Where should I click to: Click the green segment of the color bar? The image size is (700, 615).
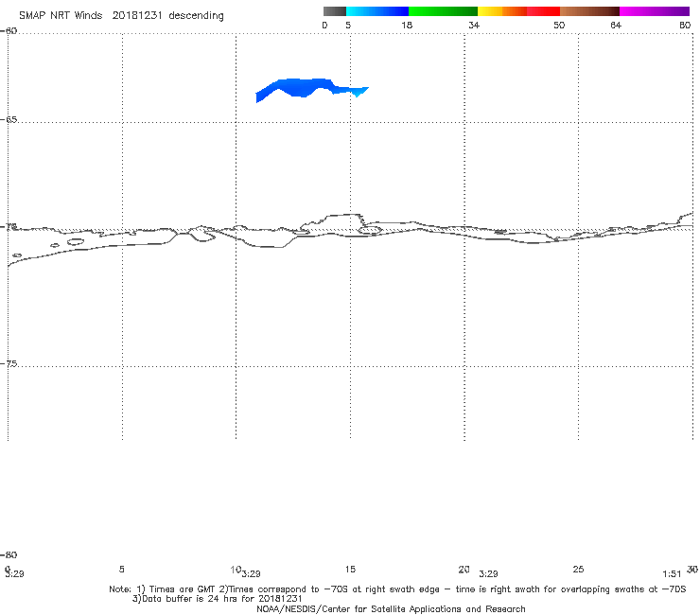[443, 11]
